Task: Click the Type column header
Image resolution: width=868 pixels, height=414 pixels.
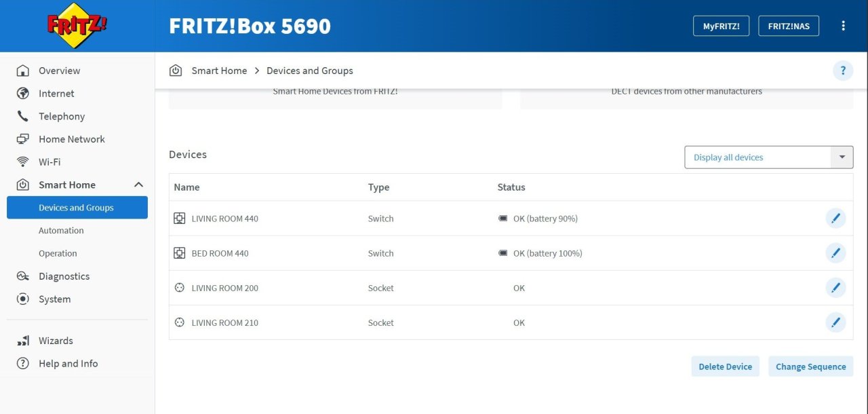Action: (378, 187)
